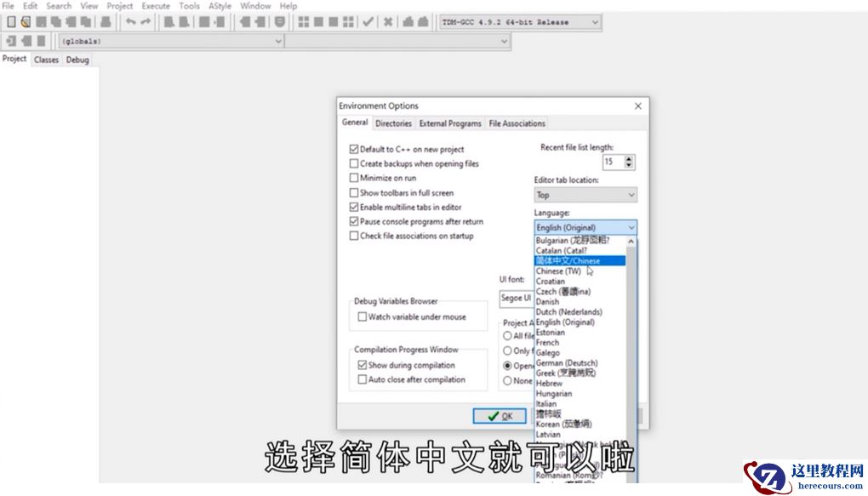Viewport: 868px width, 496px height.
Task: Click the Delete Profiling Information icon
Action: [x=423, y=22]
